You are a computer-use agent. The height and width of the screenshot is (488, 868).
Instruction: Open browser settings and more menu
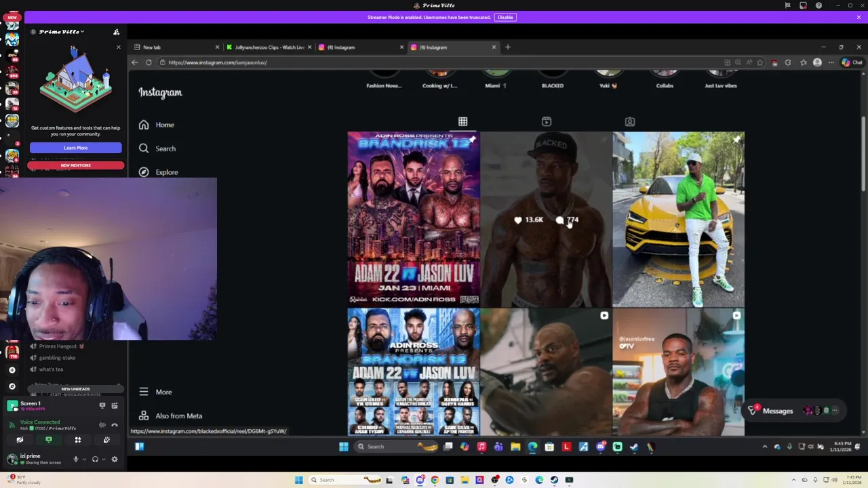tap(831, 62)
